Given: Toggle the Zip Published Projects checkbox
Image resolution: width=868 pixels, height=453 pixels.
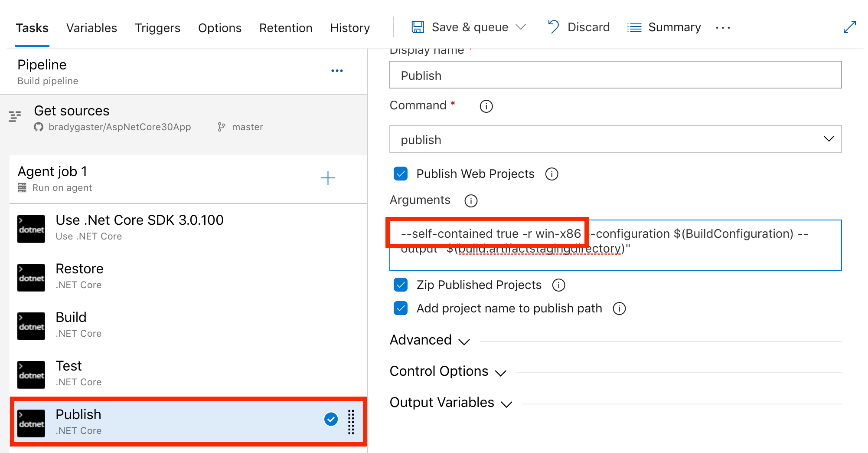Looking at the screenshot, I should 401,285.
